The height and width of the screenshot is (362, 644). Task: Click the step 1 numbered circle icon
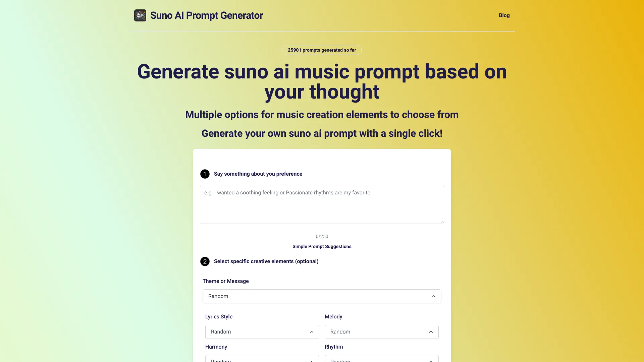pos(204,174)
